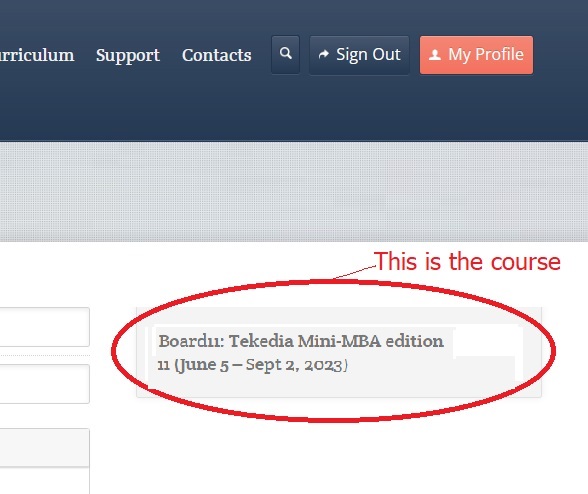The image size is (588, 494).
Task: Go to the Contacts page
Action: click(x=216, y=55)
